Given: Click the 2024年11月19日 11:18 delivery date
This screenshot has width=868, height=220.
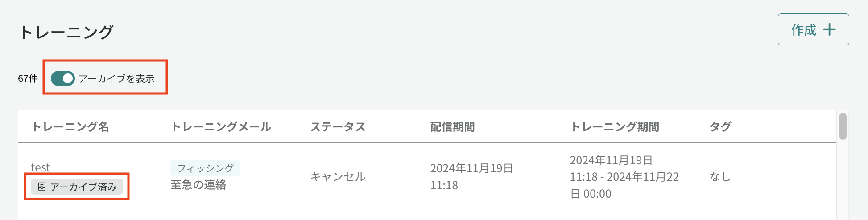Looking at the screenshot, I should click(471, 177).
